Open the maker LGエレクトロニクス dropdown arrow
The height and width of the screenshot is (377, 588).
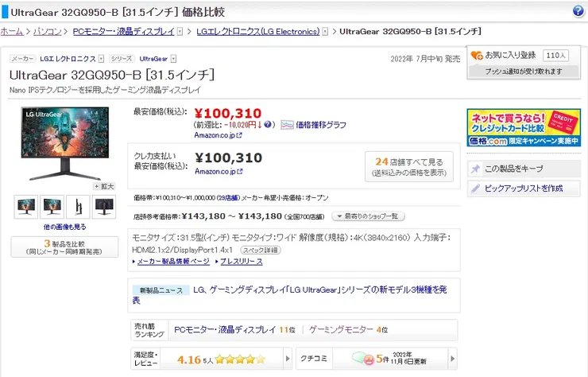click(x=101, y=59)
